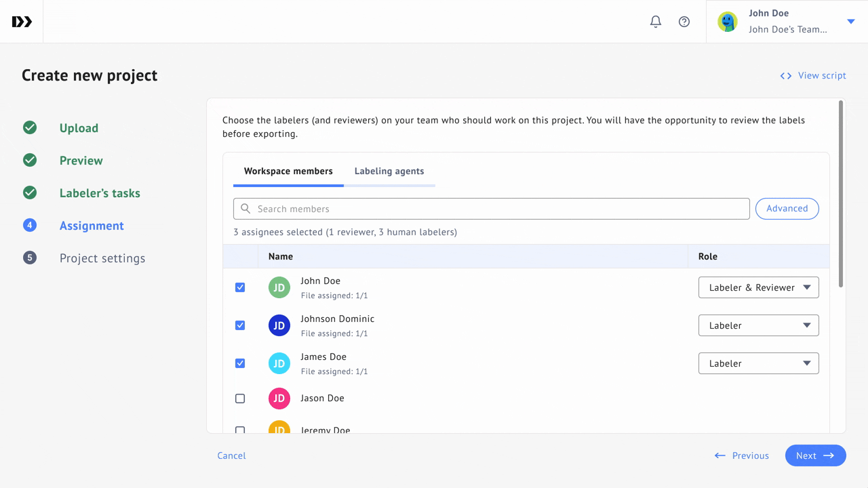Open the notifications bell
This screenshot has height=488, width=868.
coord(655,22)
